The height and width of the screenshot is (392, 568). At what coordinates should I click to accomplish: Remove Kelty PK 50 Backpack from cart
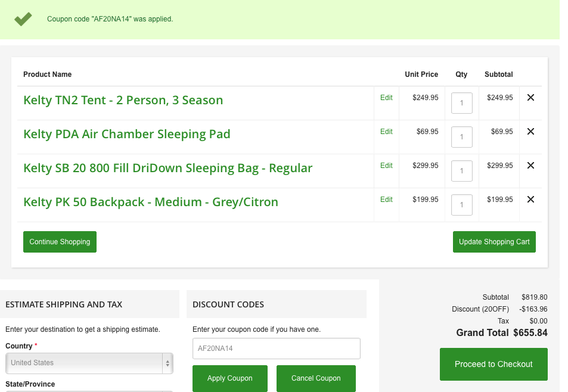530,200
